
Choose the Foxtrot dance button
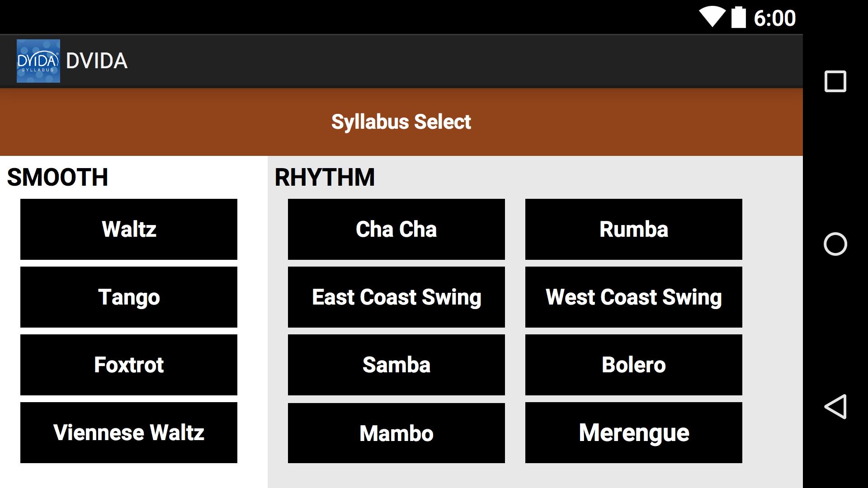(129, 365)
